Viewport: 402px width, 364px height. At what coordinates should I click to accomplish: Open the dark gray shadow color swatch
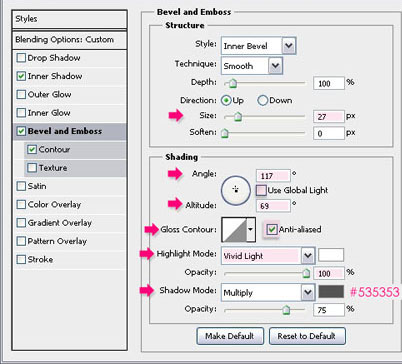pyautogui.click(x=331, y=291)
